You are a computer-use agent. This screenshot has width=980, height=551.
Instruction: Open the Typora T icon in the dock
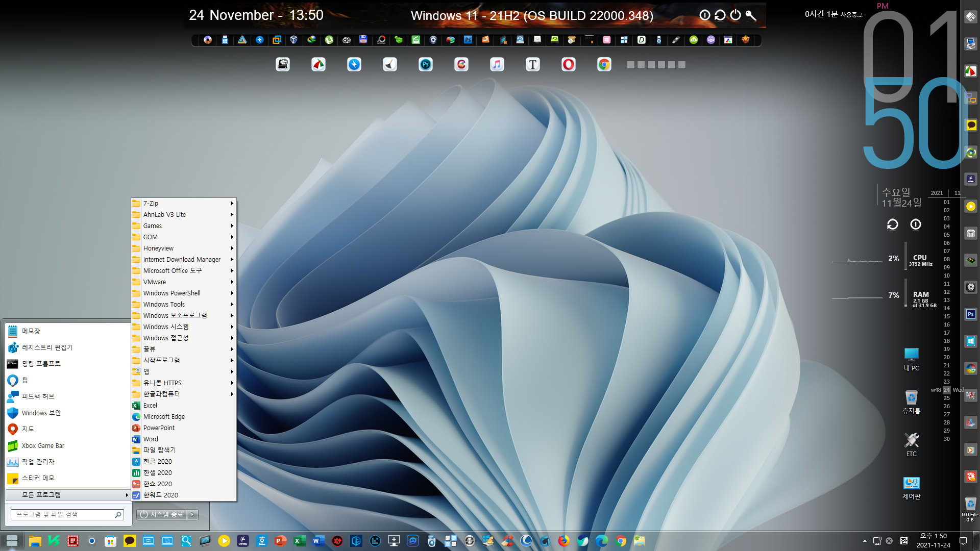point(533,64)
